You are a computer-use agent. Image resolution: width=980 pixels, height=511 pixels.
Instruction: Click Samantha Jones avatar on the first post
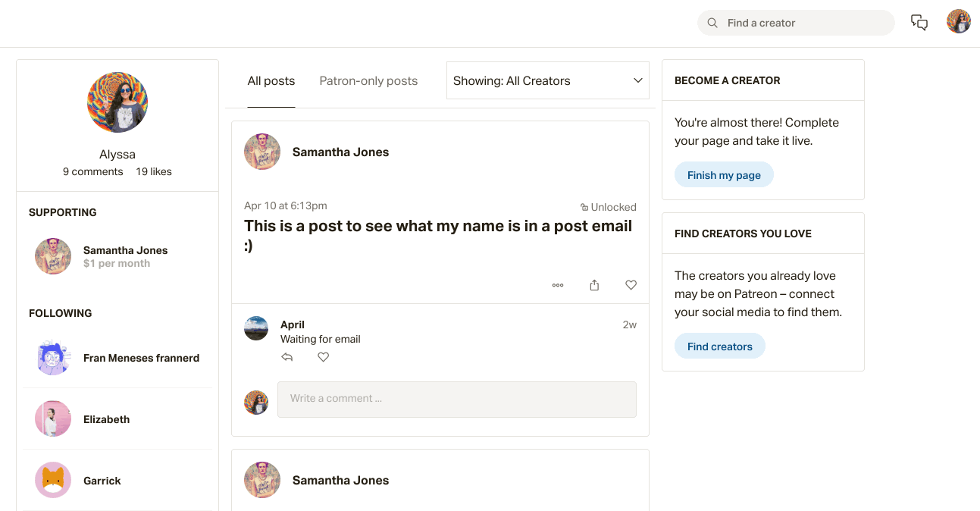262,152
